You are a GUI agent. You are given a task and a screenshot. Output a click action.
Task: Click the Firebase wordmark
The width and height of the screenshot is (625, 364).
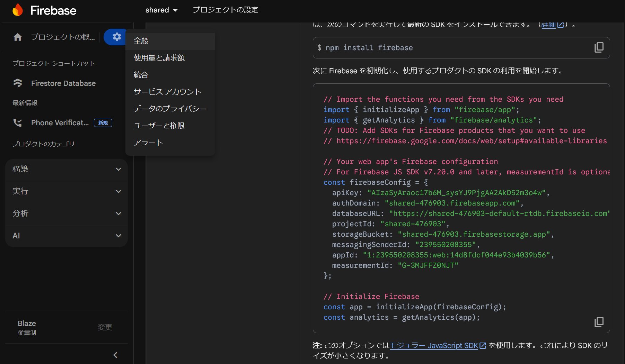53,10
